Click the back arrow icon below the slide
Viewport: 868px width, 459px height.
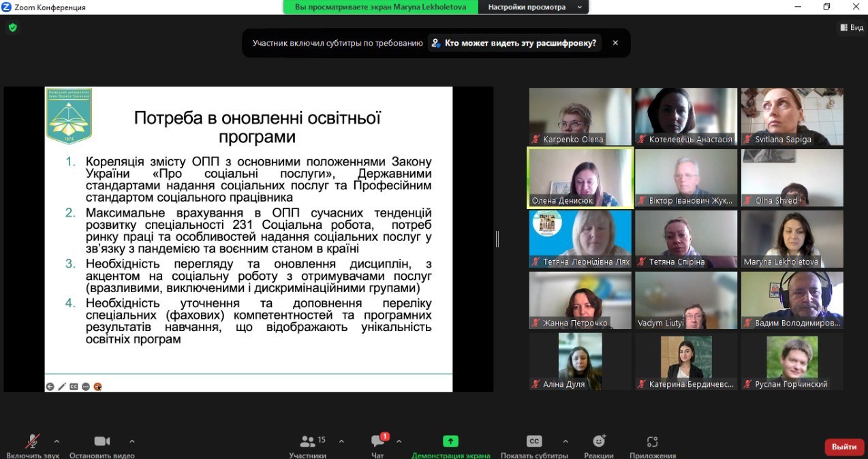point(50,386)
